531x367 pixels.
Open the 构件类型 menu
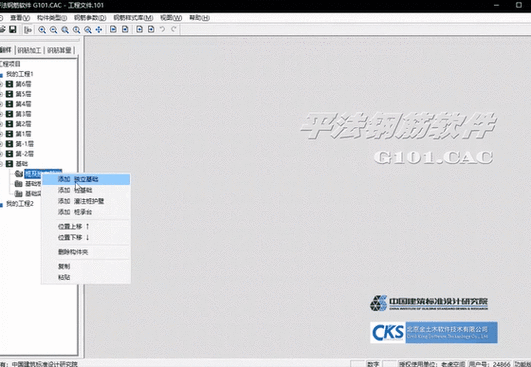pyautogui.click(x=52, y=18)
